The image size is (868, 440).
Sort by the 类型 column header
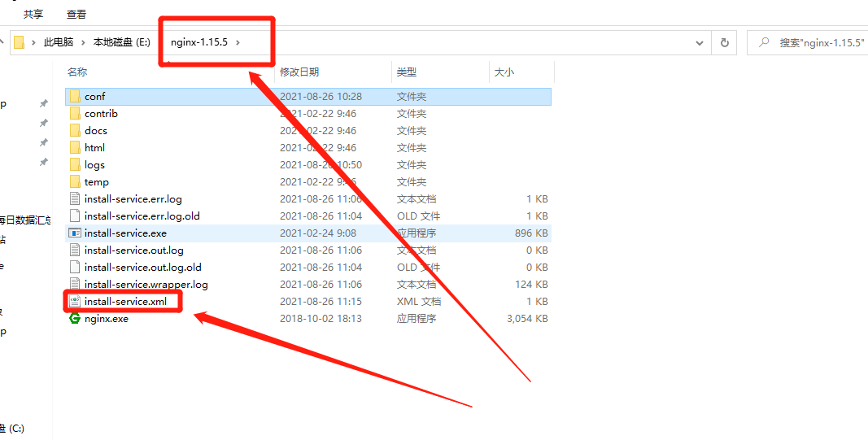click(x=406, y=72)
